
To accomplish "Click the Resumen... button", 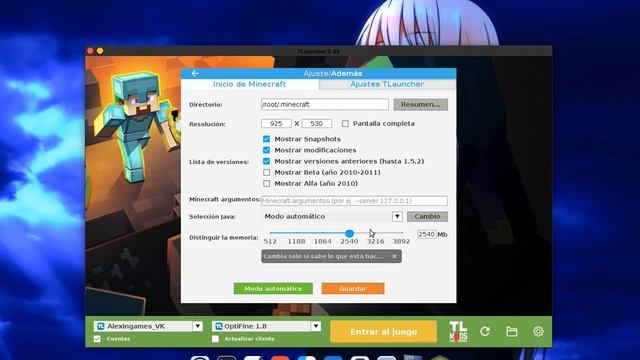I will point(420,104).
